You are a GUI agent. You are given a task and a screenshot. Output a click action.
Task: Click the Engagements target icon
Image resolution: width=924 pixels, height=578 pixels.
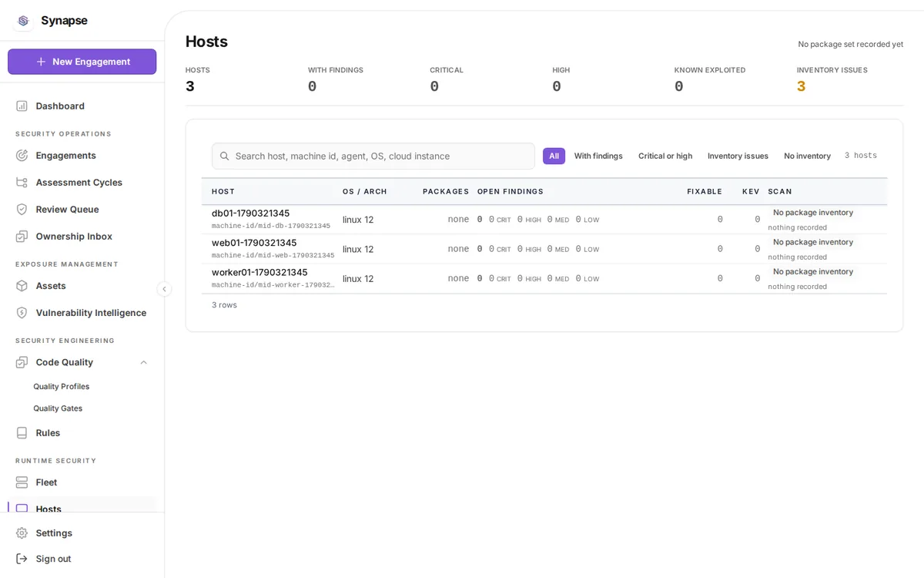(22, 156)
